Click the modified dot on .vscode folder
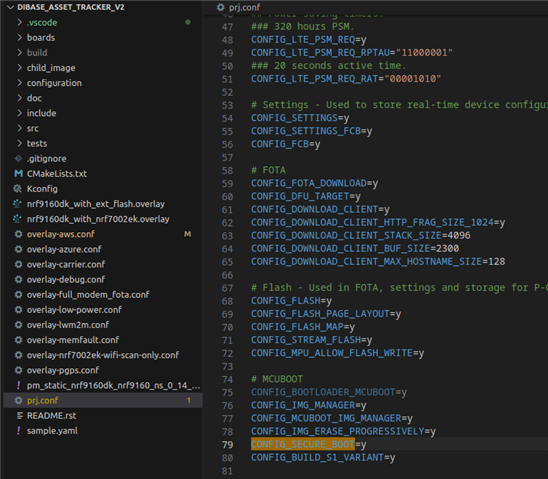Image resolution: width=548 pixels, height=479 pixels. [188, 22]
